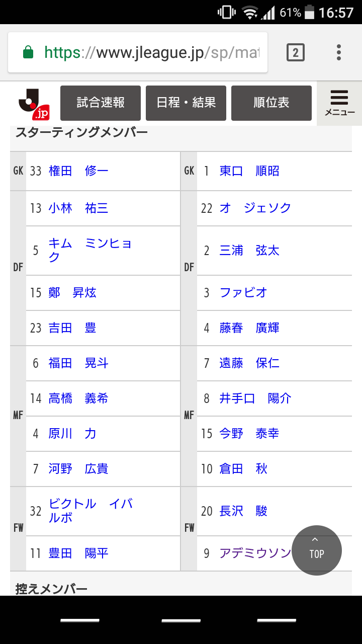Switch to the 試合速報 tab
The height and width of the screenshot is (644, 362).
[101, 103]
